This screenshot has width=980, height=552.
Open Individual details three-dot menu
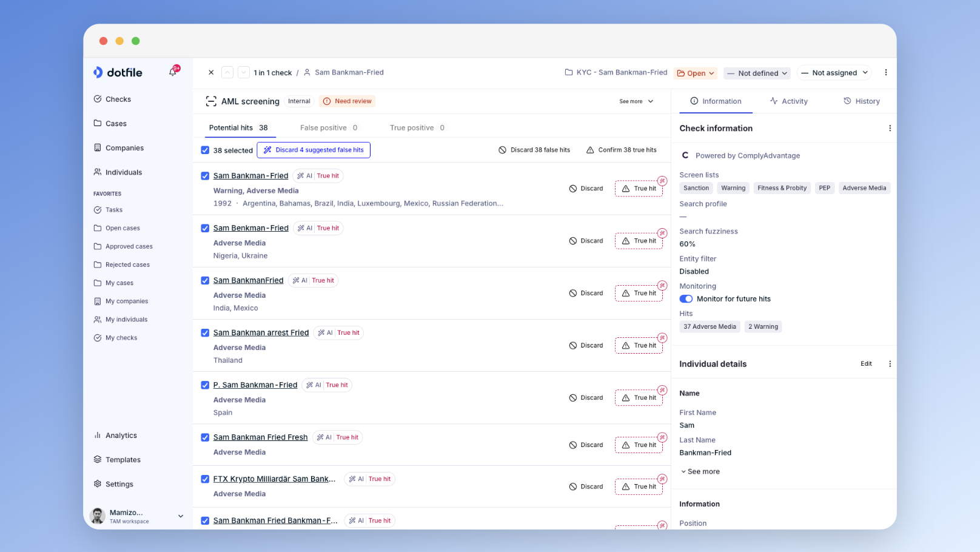tap(890, 364)
